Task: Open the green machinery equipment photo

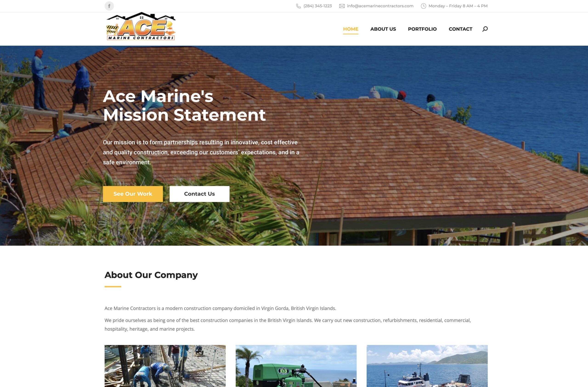Action: [x=296, y=366]
